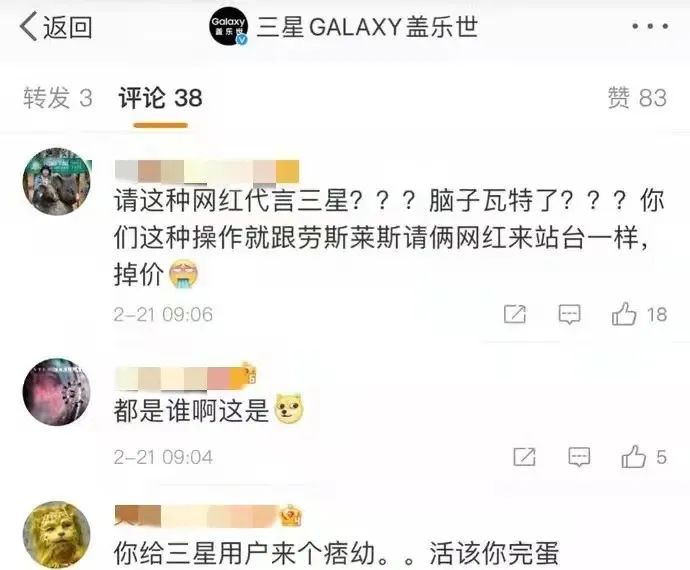Repost the 09:06 comment using its share icon
The image size is (690, 570).
click(x=515, y=314)
